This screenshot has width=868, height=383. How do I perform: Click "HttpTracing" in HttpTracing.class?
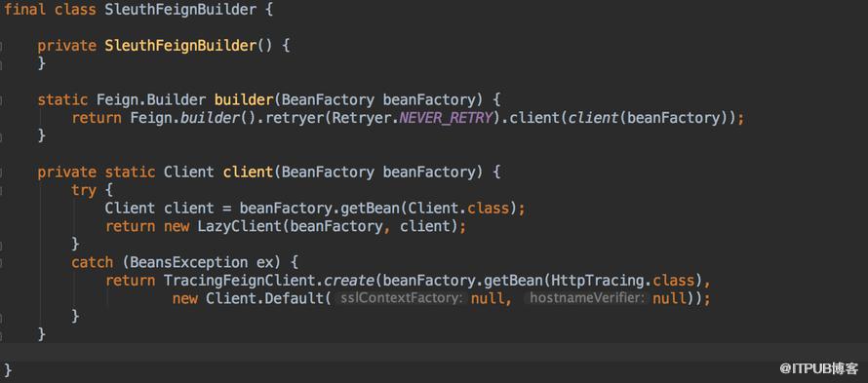point(597,281)
